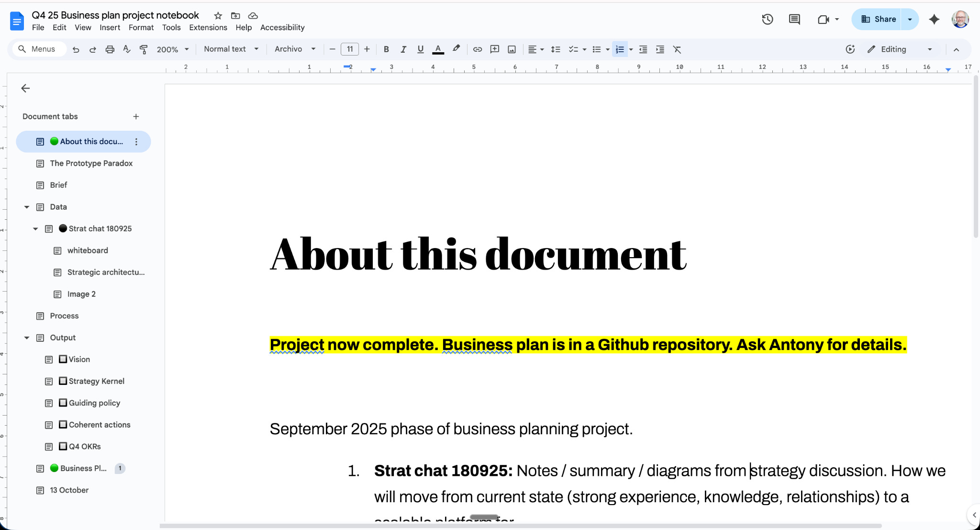
Task: Click the print icon
Action: [x=110, y=49]
